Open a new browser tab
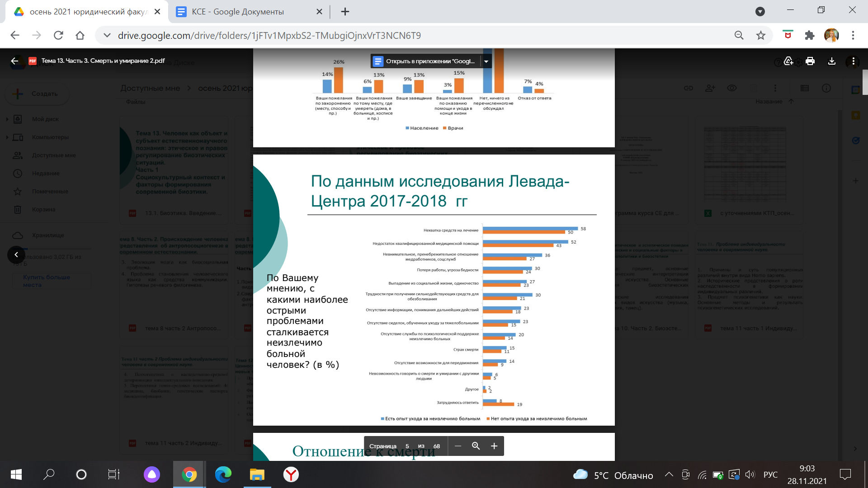The height and width of the screenshot is (488, 868). pyautogui.click(x=345, y=12)
